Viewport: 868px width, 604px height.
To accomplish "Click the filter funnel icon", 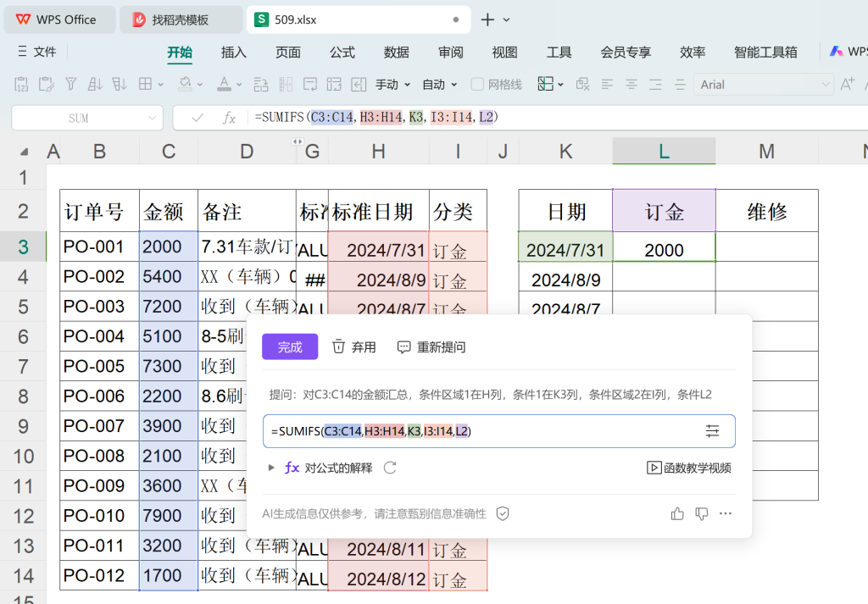I will [x=70, y=84].
